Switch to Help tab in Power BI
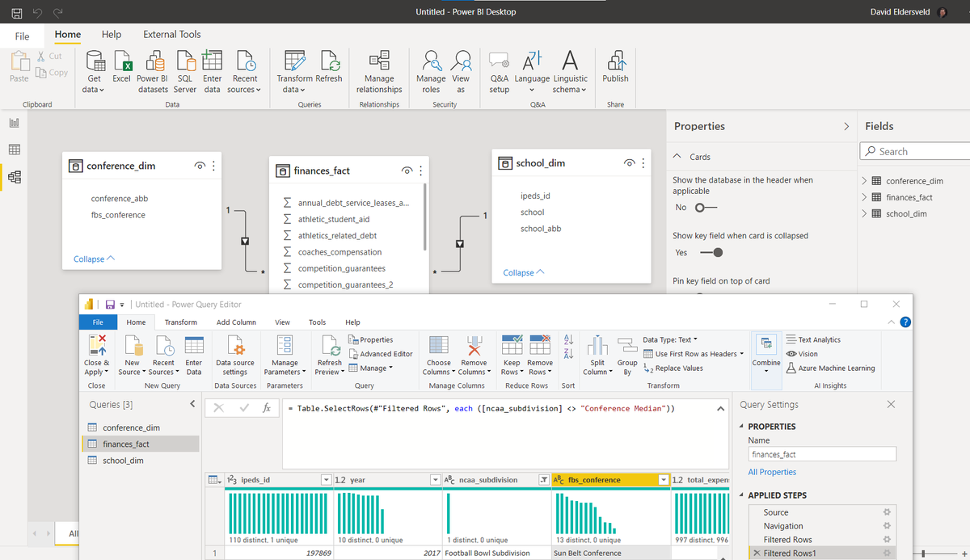This screenshot has width=970, height=560. 112,34
